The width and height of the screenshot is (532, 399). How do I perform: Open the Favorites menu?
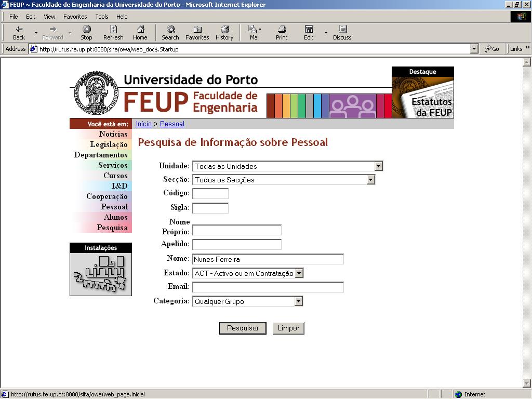coord(75,17)
